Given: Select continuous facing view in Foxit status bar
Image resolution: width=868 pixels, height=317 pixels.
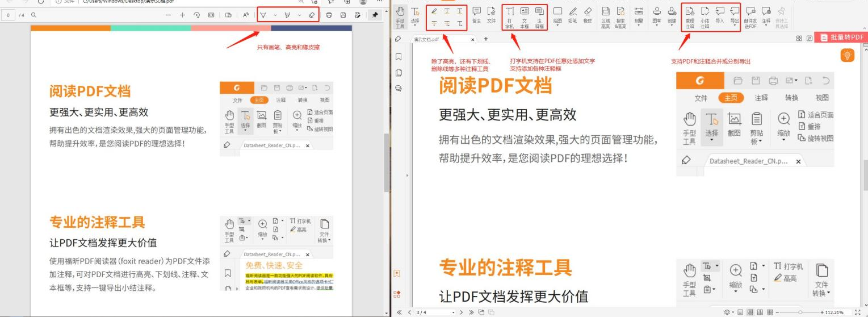Looking at the screenshot, I should pos(769,312).
